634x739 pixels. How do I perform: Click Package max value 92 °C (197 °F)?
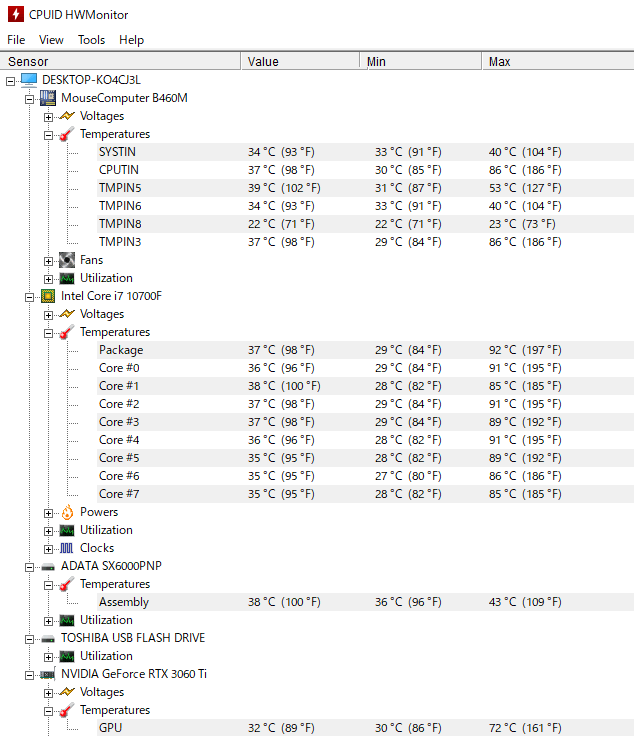tap(525, 350)
